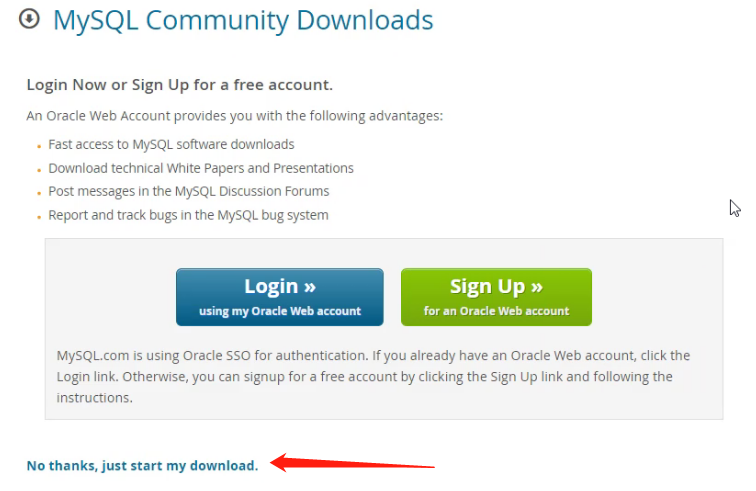The width and height of the screenshot is (756, 491).
Task: Click the MySQL Community Downloads heading
Action: pyautogui.click(x=243, y=21)
